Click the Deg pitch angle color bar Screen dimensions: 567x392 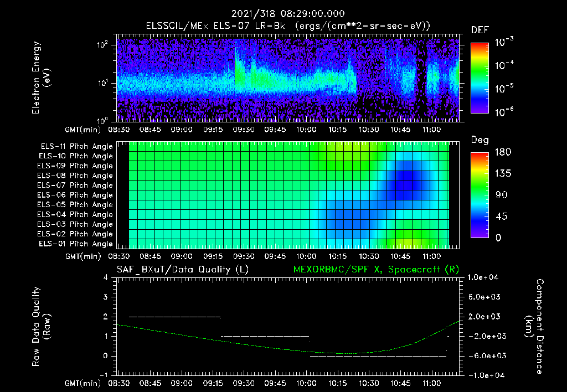(x=480, y=195)
